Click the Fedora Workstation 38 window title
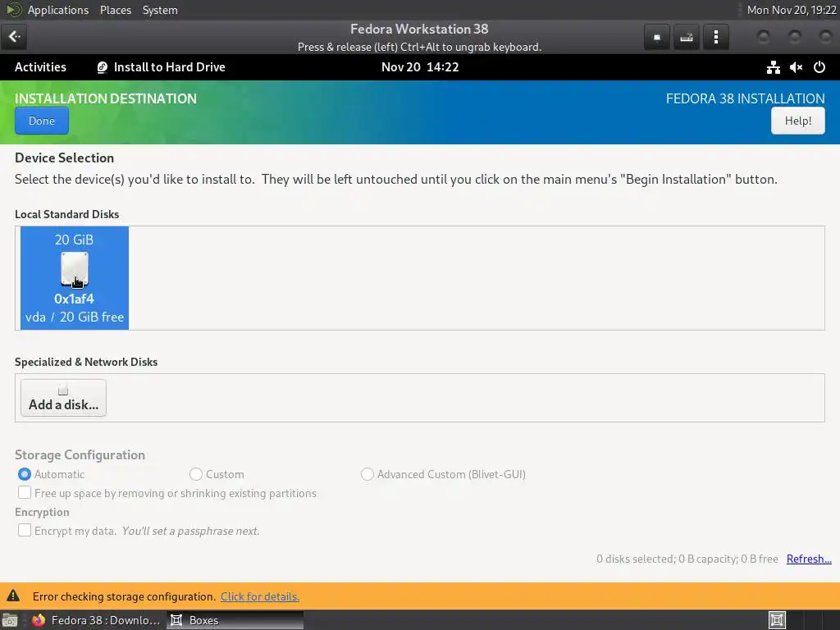840x630 pixels. (x=419, y=29)
